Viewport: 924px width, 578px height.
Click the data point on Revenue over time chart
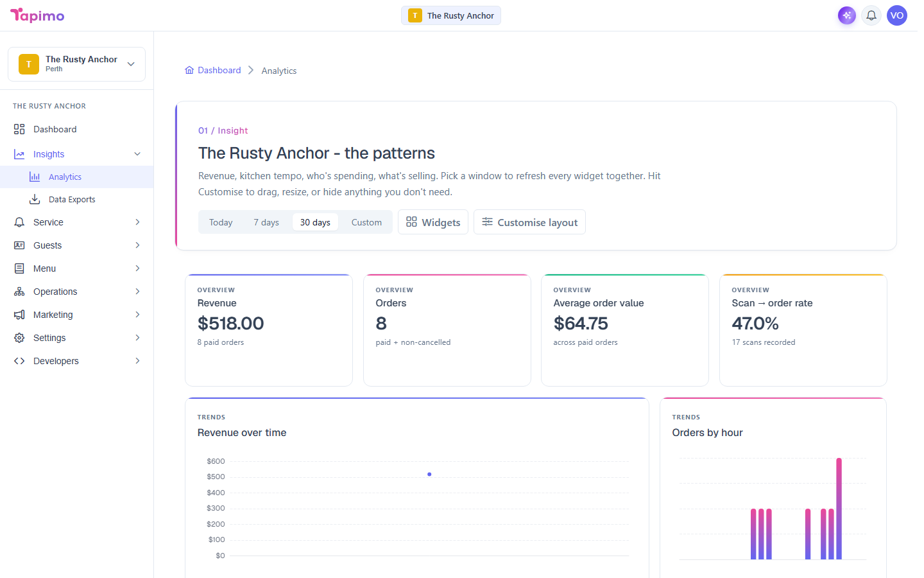coord(429,474)
